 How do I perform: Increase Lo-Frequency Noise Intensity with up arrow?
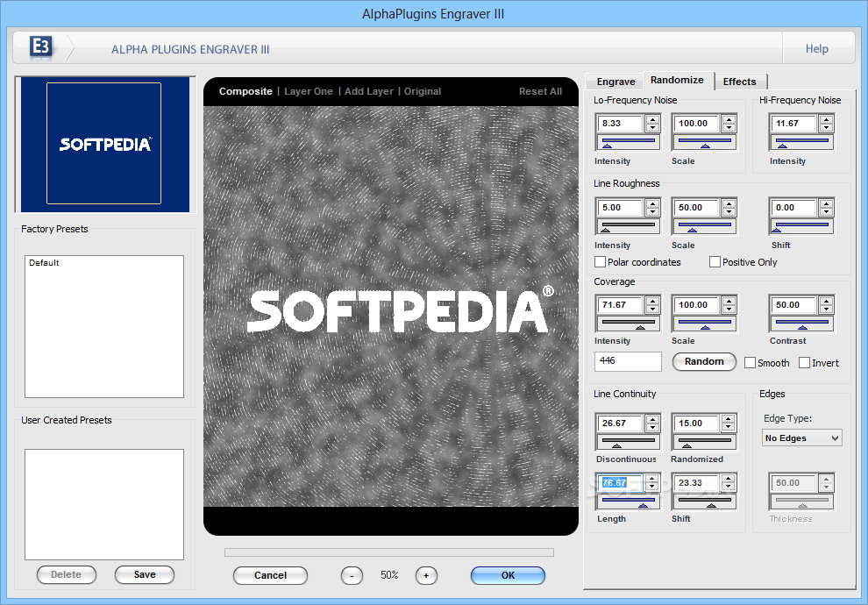[652, 119]
